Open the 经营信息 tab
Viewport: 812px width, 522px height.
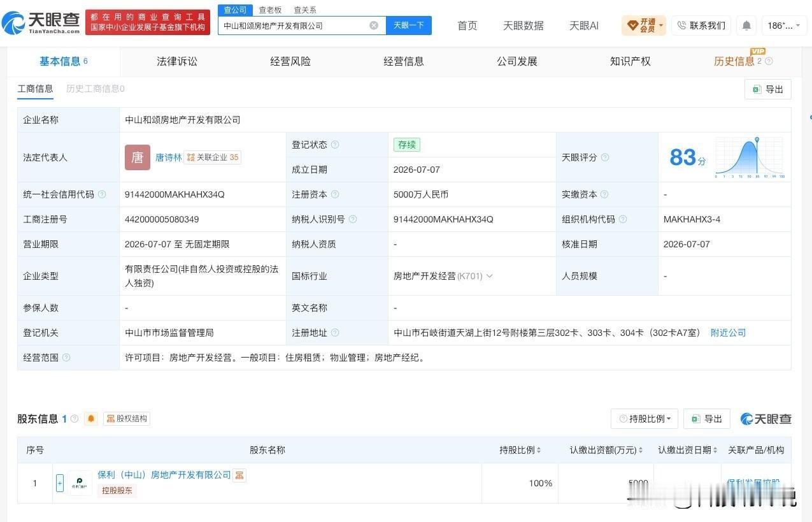tap(404, 61)
